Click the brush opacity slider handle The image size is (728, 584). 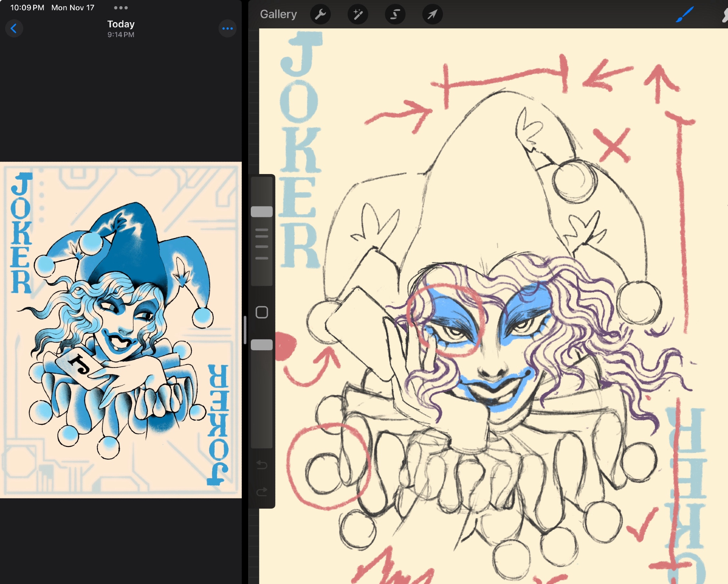click(x=262, y=345)
